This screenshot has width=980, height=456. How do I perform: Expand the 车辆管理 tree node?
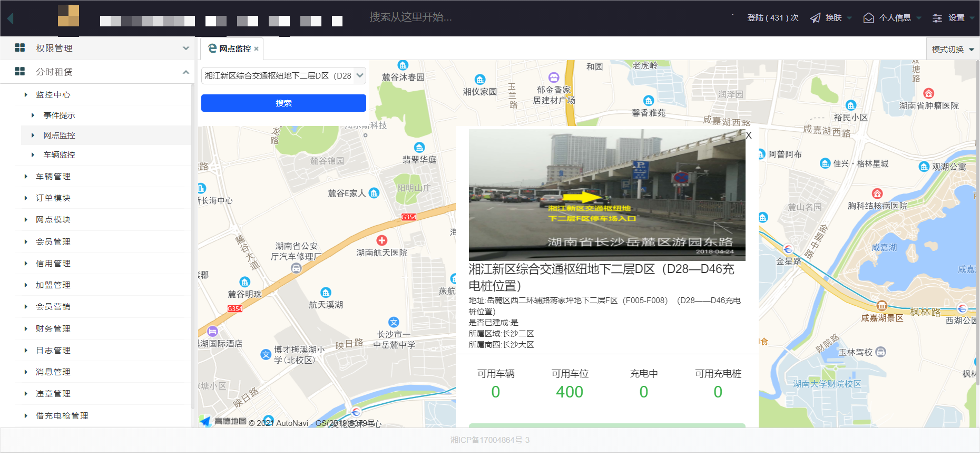[26, 177]
